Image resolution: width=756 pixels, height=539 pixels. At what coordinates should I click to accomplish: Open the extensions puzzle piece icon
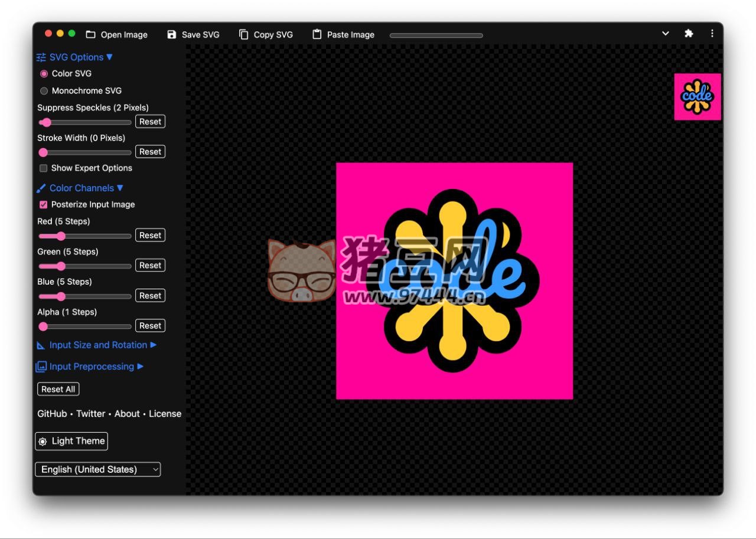[x=689, y=34]
